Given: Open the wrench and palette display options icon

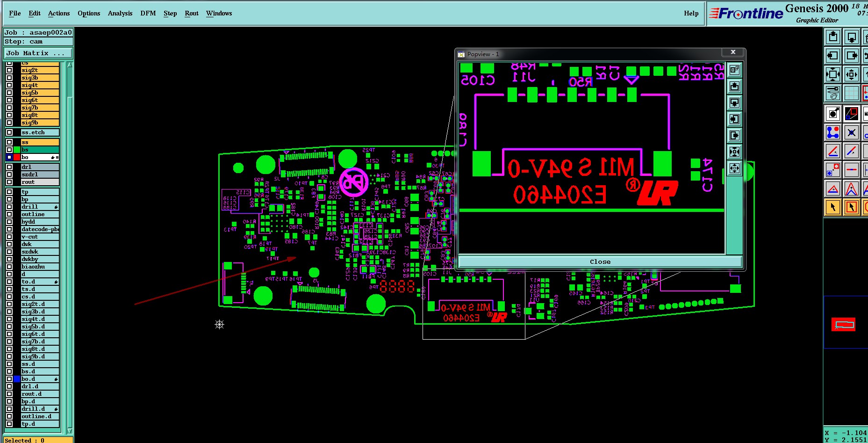Looking at the screenshot, I should [x=833, y=93].
